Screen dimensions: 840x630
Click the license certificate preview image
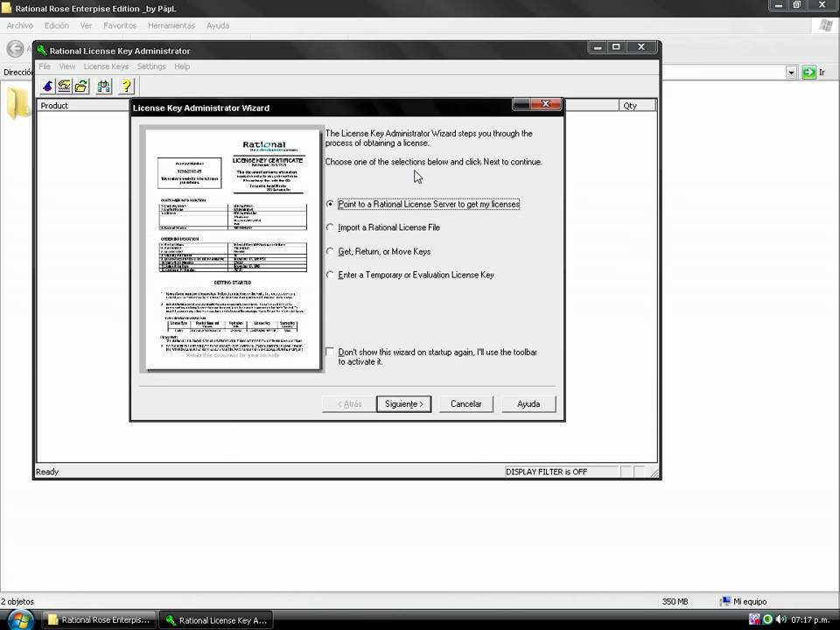pyautogui.click(x=232, y=248)
